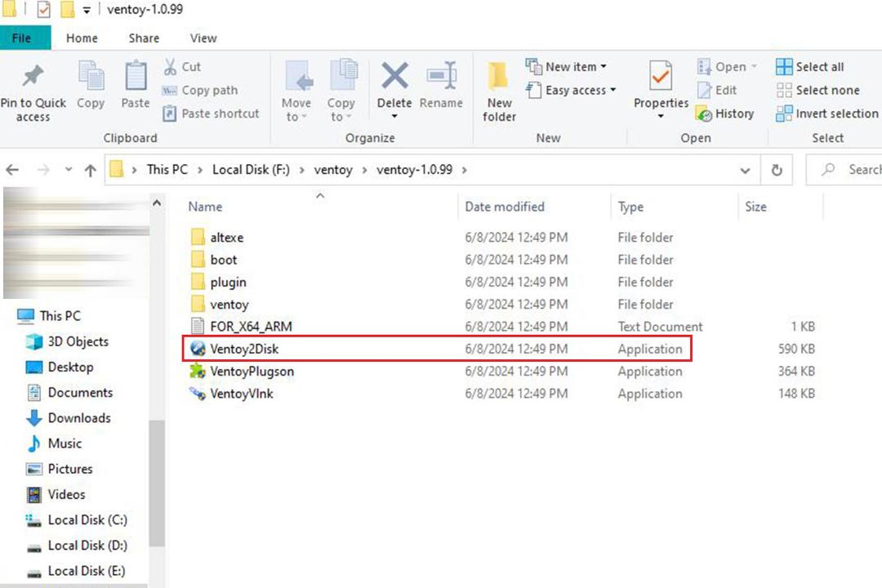Open the New item dropdown
This screenshot has height=588, width=882.
pos(567,66)
